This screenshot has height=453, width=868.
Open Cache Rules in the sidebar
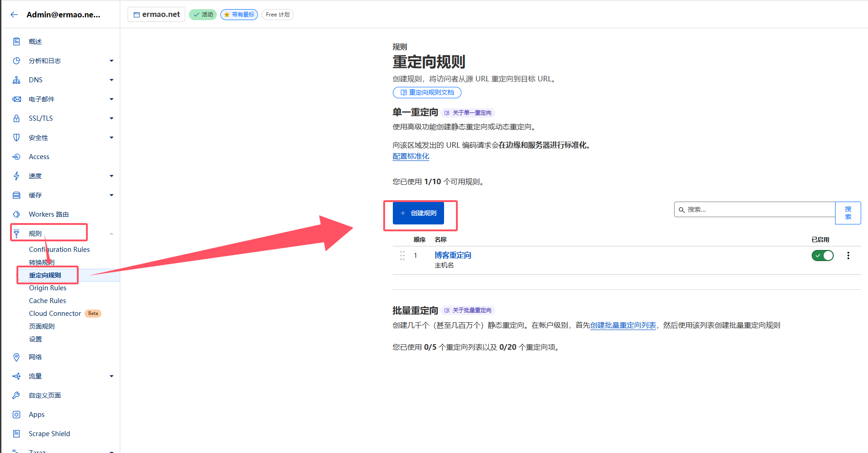click(48, 301)
